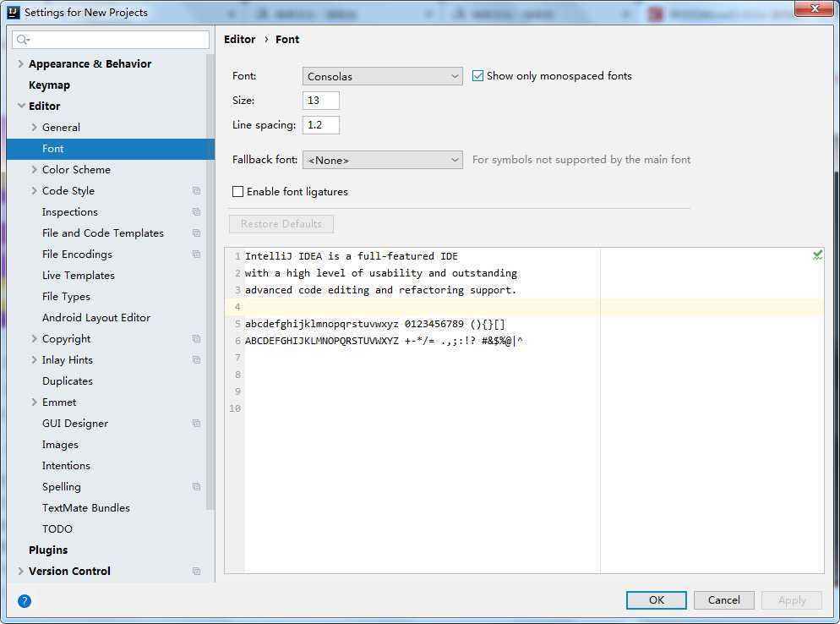This screenshot has width=840, height=624.
Task: Click Cancel button
Action: click(x=723, y=599)
